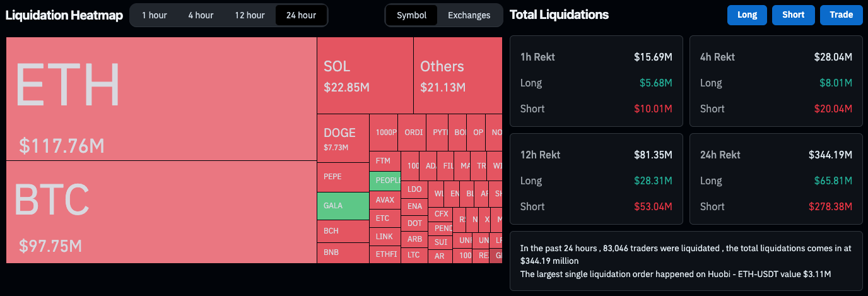The height and width of the screenshot is (296, 868).
Task: Select the LINK heatmap tile
Action: (x=385, y=237)
